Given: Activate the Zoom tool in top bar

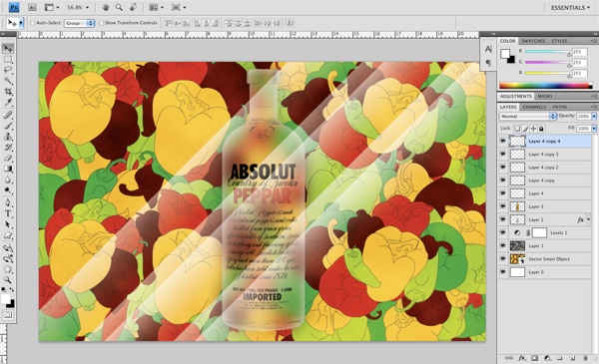Looking at the screenshot, I should coord(119,7).
